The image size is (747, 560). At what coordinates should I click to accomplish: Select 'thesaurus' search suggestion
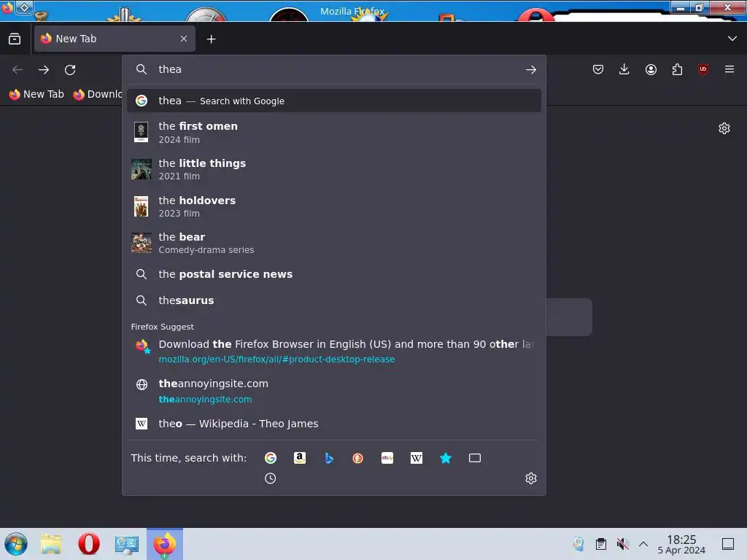(334, 300)
